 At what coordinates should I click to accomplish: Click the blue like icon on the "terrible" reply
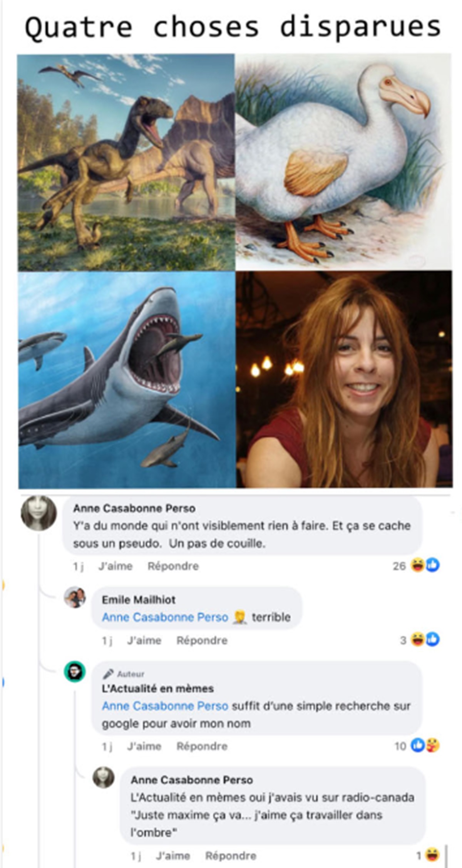tap(432, 640)
